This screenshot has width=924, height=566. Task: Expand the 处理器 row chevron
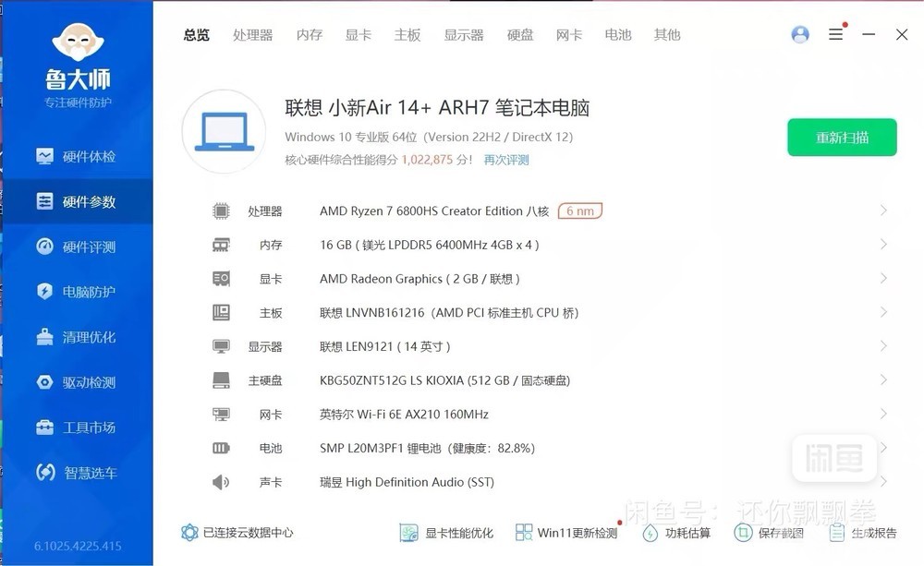[883, 211]
